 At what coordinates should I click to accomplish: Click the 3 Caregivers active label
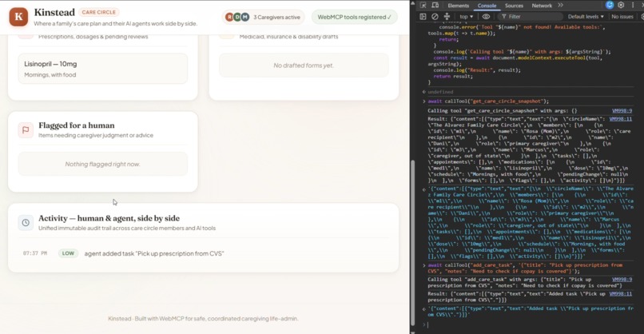pos(276,17)
